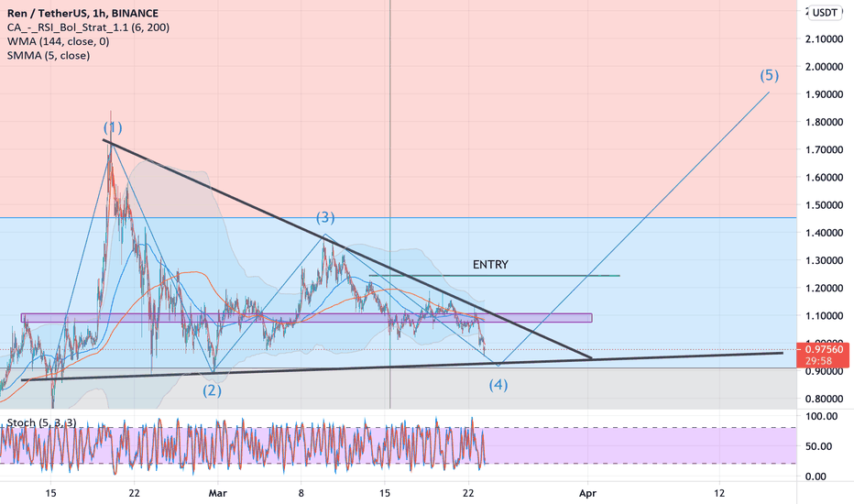Click the 1.10000 price axis label

point(824,316)
